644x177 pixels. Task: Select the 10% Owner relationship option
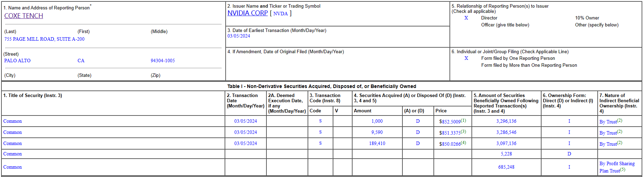click(x=587, y=18)
